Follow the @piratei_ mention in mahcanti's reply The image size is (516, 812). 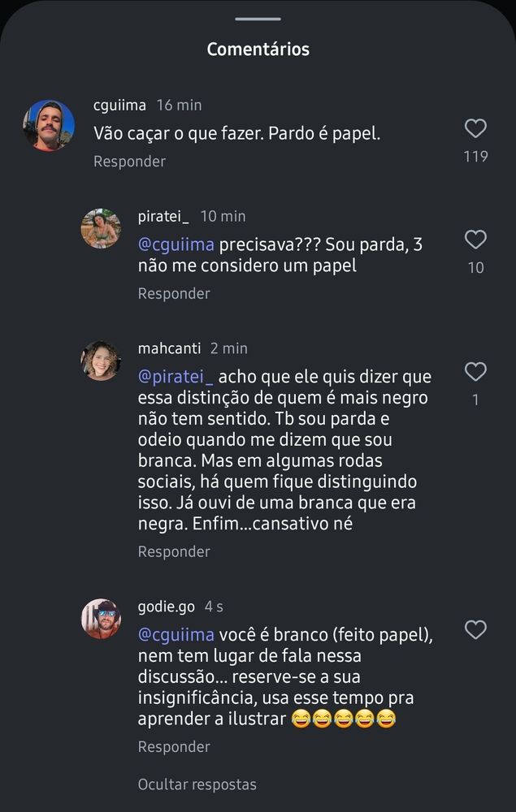point(176,377)
